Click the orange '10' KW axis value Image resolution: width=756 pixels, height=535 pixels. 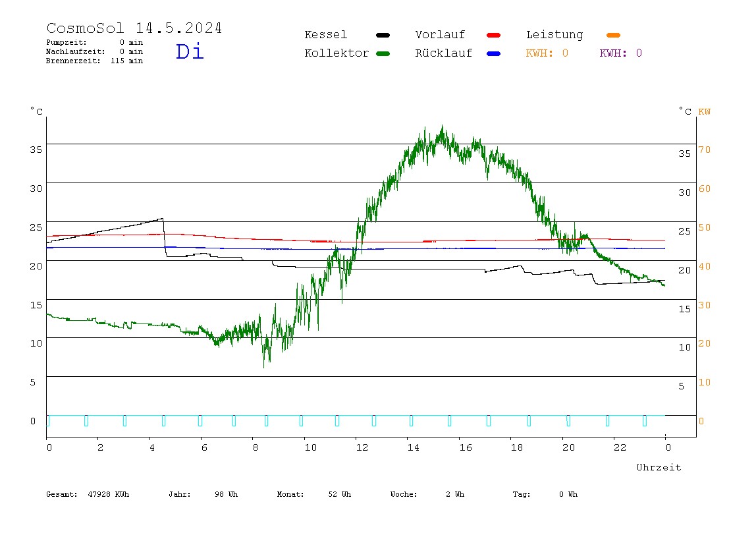(705, 383)
